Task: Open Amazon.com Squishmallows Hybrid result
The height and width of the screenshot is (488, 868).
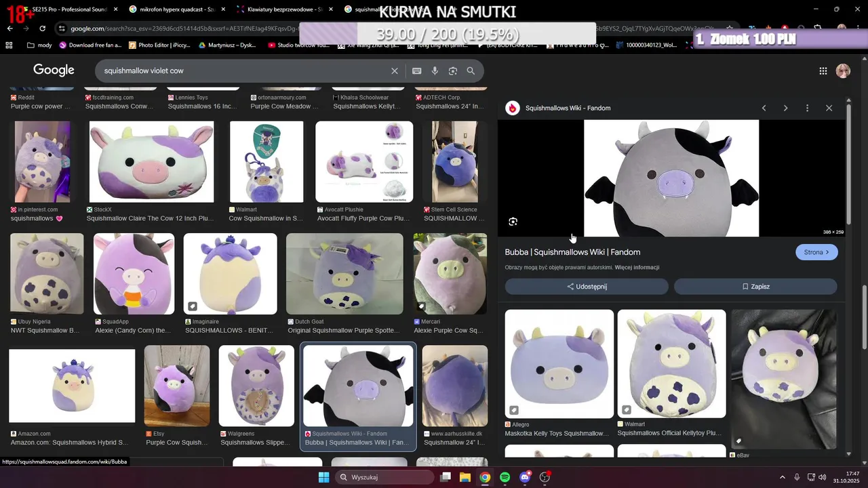Action: pyautogui.click(x=72, y=386)
